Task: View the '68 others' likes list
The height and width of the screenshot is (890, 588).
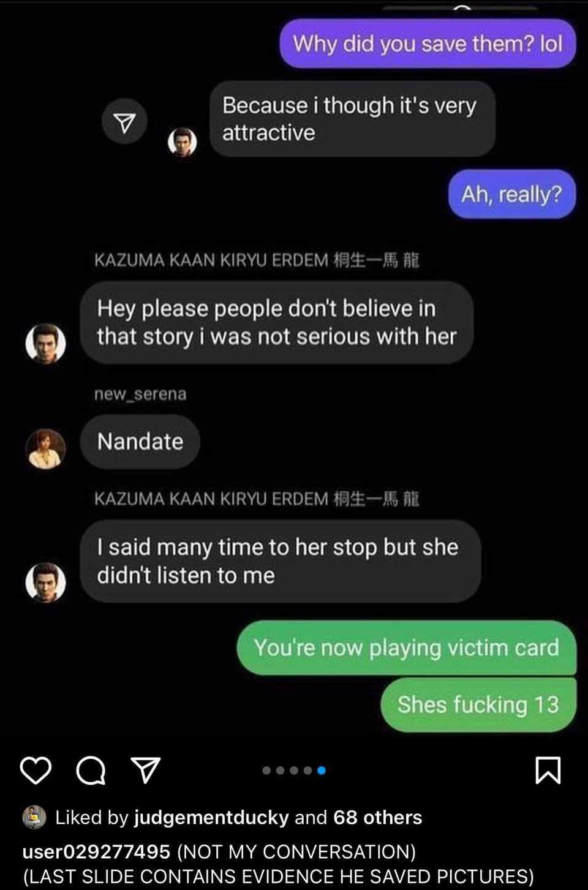Action: click(377, 817)
